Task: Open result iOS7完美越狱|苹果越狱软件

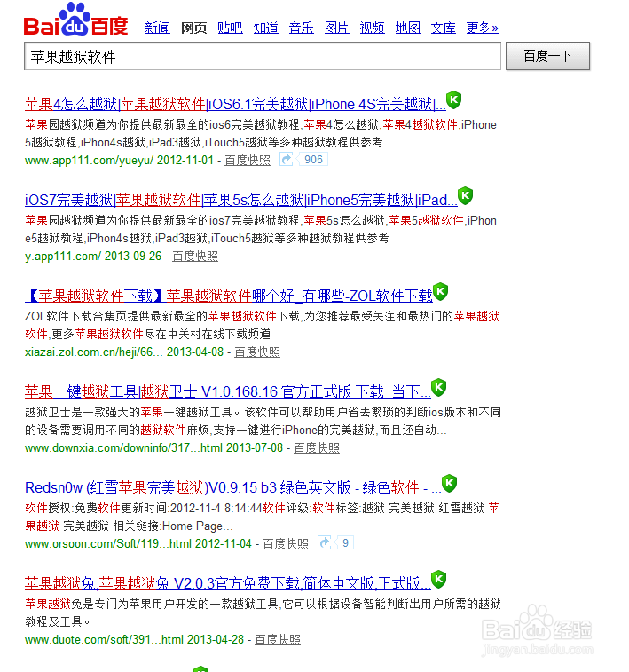Action: pos(241,200)
